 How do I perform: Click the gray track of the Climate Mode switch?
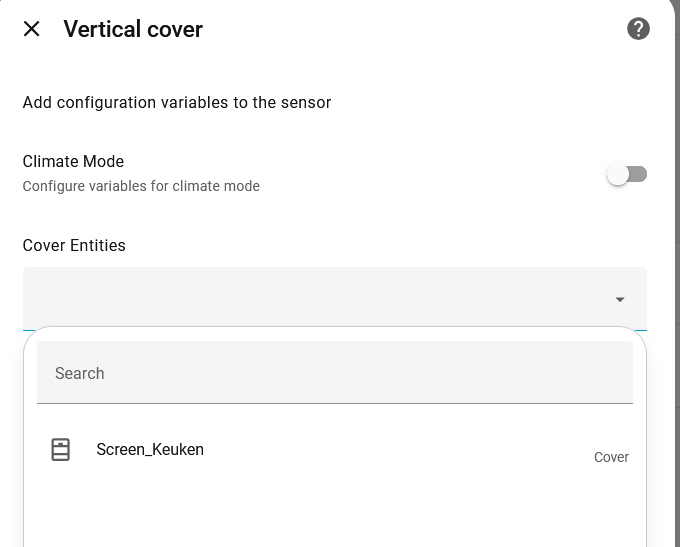(640, 174)
